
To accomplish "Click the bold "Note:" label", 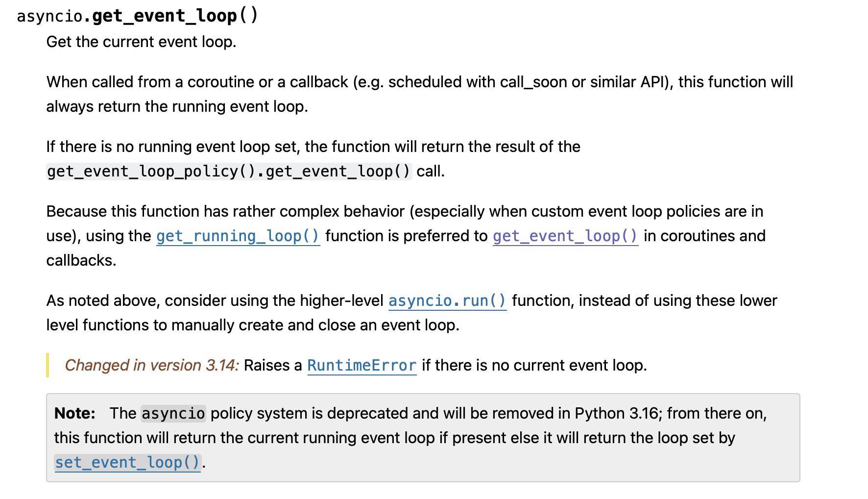I will [x=75, y=414].
